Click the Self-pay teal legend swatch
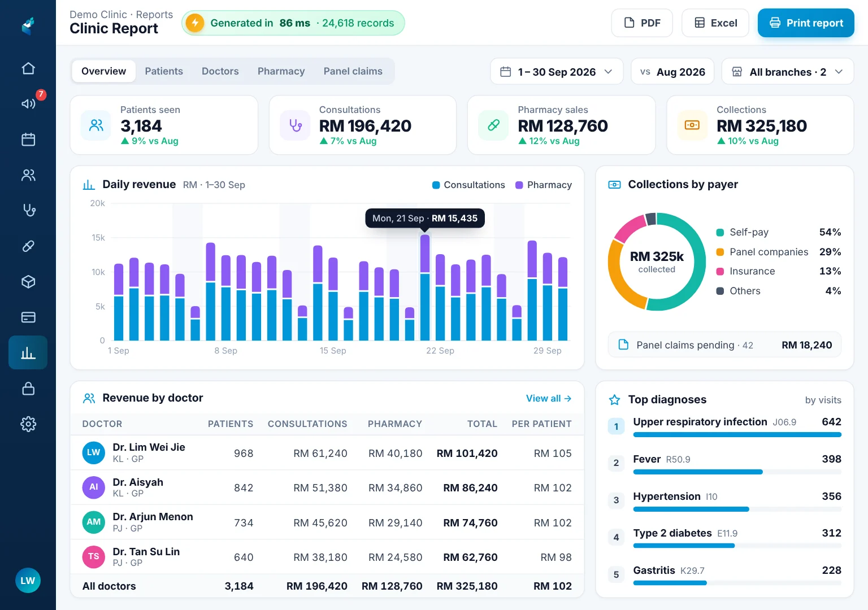The width and height of the screenshot is (868, 610). click(x=720, y=232)
